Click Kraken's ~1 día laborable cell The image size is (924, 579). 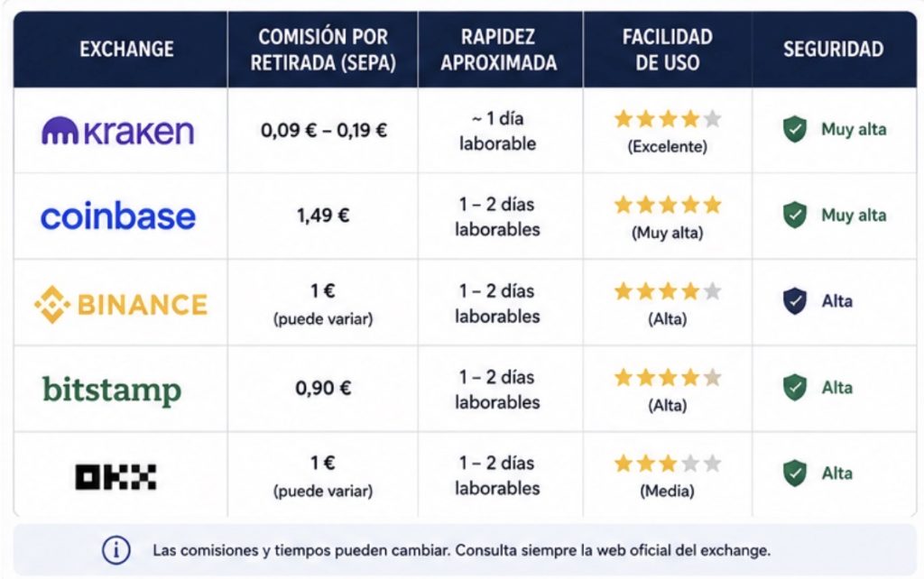coord(498,131)
